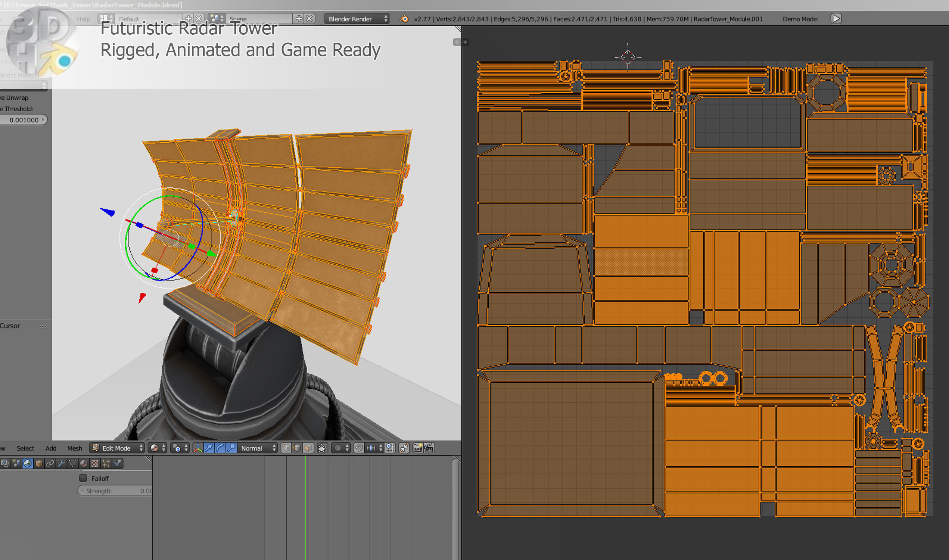Open the World properties tab icon

[28, 463]
